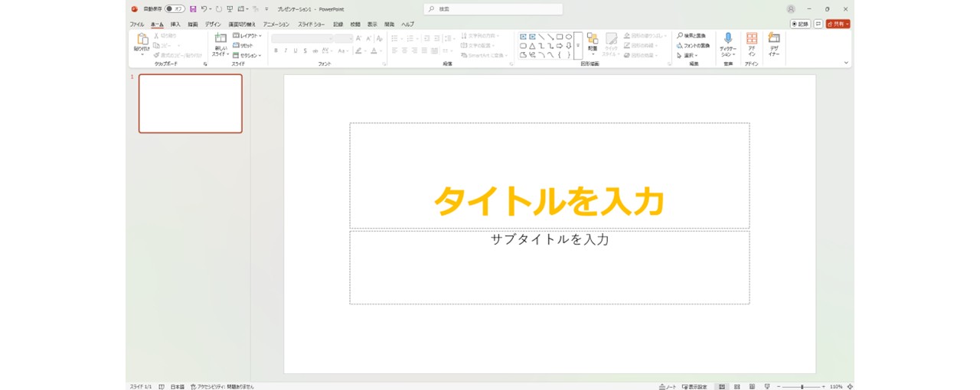Open the comments pane icon near Share
The image size is (980, 390).
click(818, 24)
